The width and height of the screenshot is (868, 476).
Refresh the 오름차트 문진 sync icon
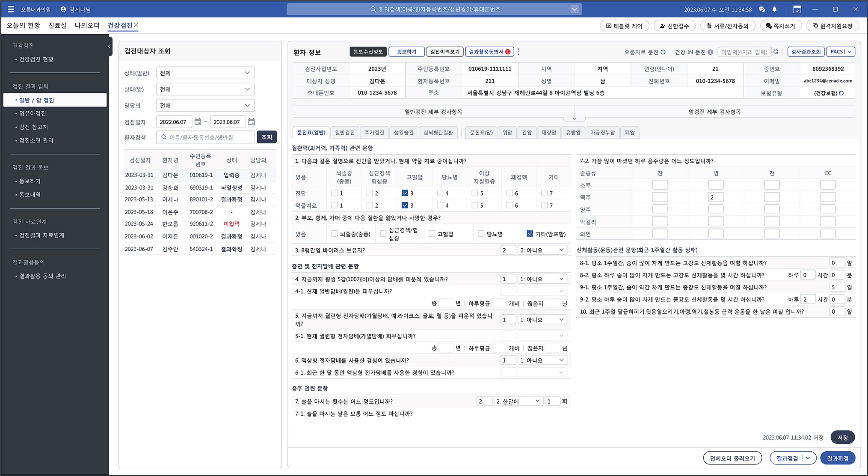663,52
